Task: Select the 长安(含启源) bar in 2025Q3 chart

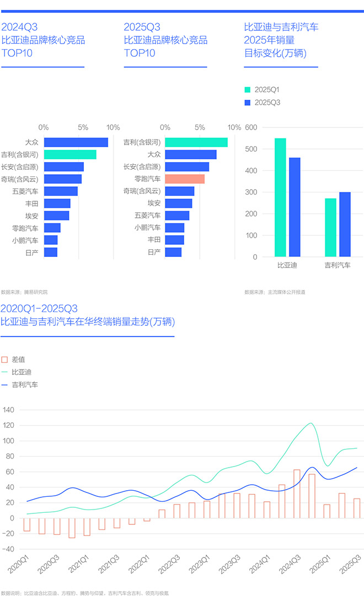Action: pyautogui.click(x=187, y=167)
